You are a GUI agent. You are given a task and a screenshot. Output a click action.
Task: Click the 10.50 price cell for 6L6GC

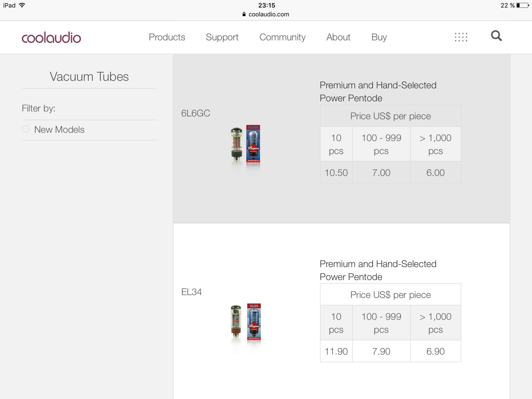pos(336,173)
